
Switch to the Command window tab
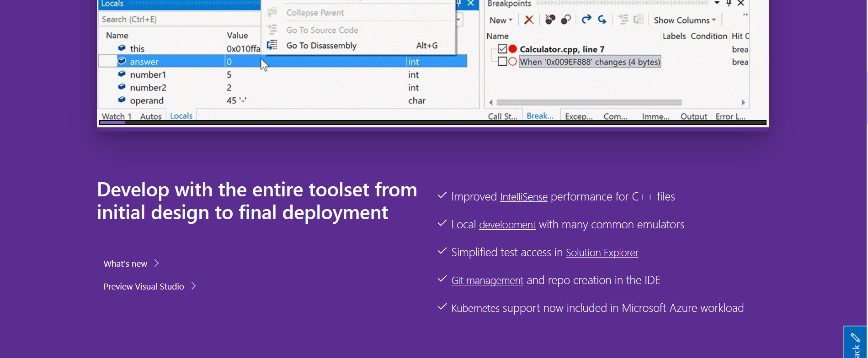pyautogui.click(x=615, y=116)
